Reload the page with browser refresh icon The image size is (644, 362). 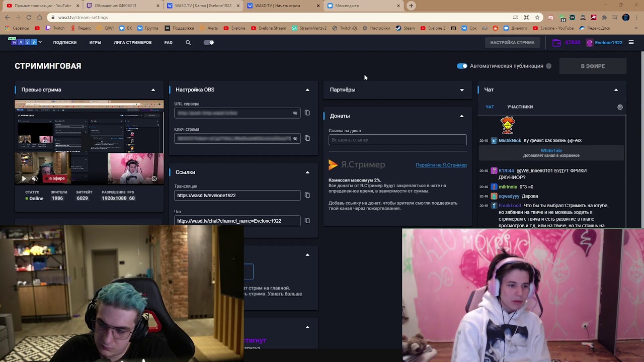29,18
